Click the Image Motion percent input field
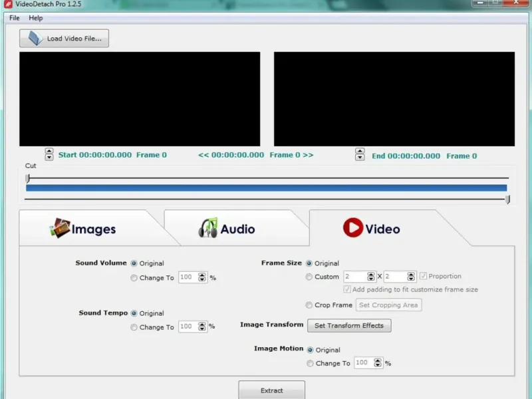 click(x=364, y=362)
